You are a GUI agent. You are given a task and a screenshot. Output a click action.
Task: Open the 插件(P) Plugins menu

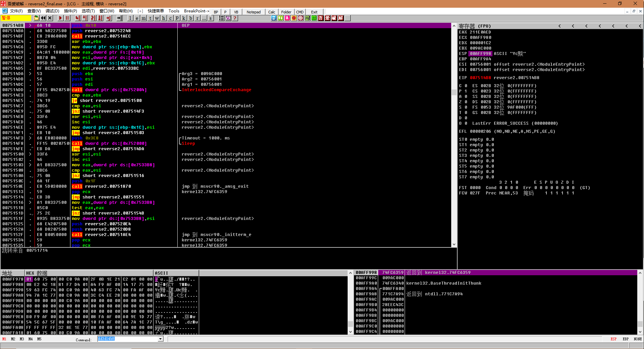click(70, 11)
